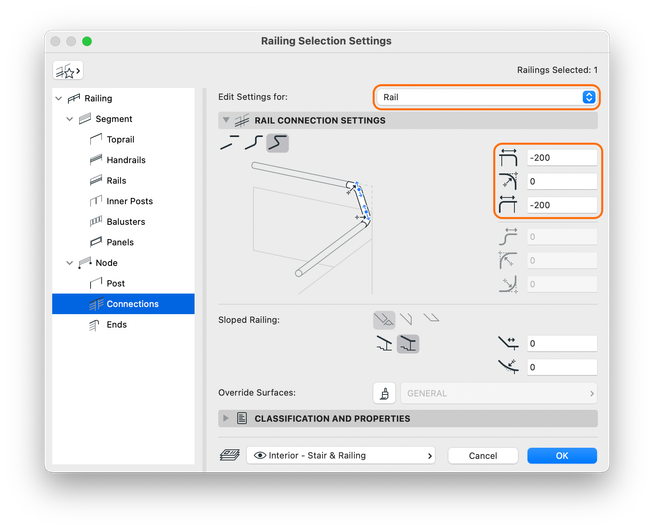Click the bottom -200 offset field
The width and height of the screenshot is (654, 531).
coord(562,205)
